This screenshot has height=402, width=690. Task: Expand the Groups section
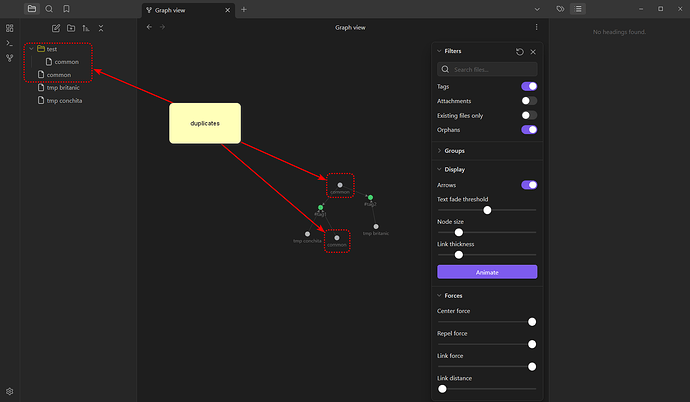(x=439, y=150)
